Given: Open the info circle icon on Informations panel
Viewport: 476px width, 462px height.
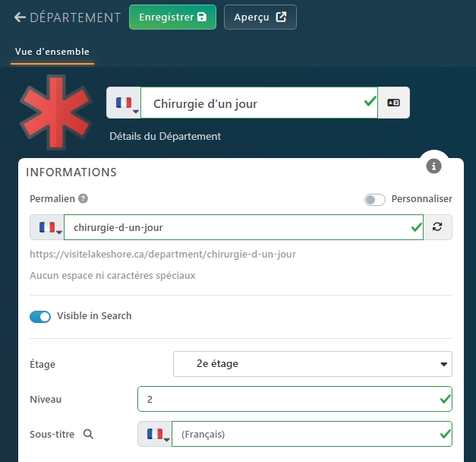Looking at the screenshot, I should click(x=434, y=166).
